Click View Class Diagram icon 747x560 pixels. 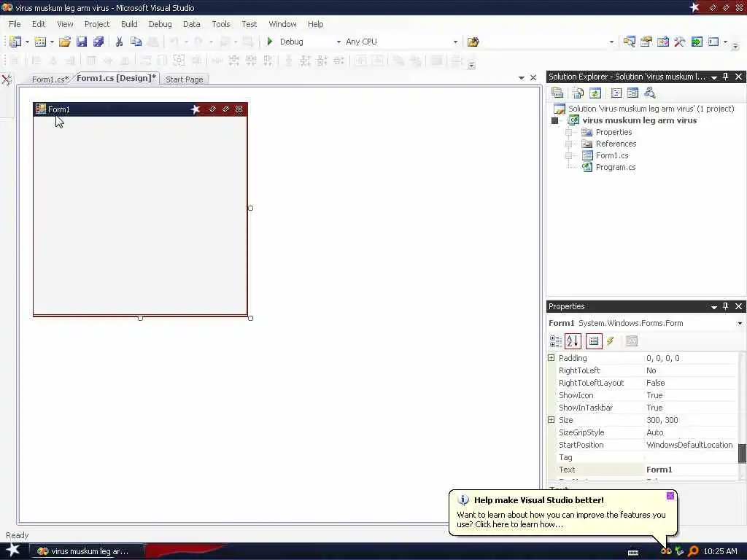pos(649,93)
